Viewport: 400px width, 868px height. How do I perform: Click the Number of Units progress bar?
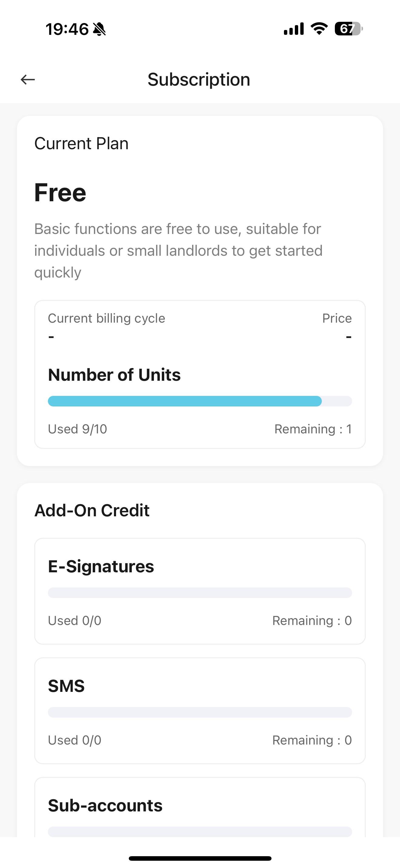pos(200,401)
